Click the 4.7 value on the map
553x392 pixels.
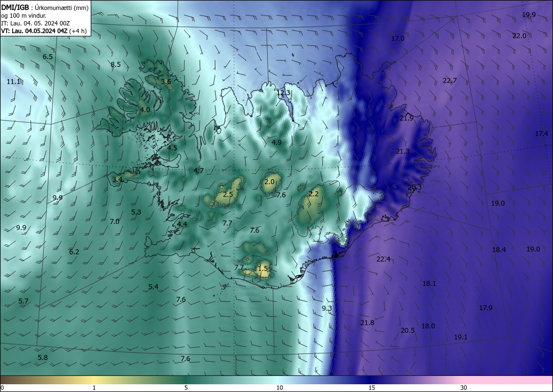[199, 171]
